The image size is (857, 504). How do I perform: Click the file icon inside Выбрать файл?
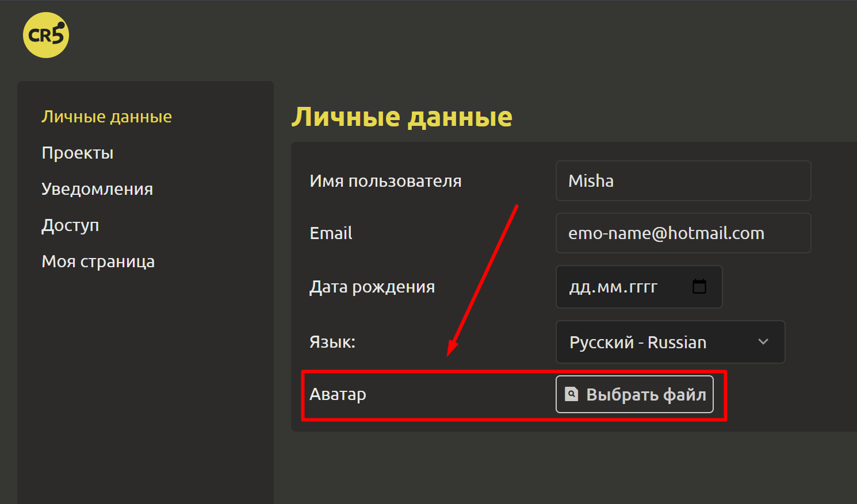click(x=571, y=394)
